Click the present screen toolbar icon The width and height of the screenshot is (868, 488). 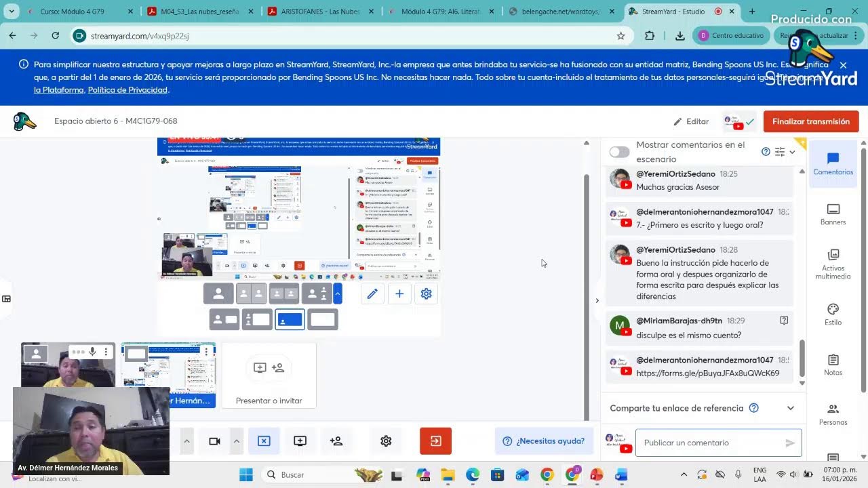300,441
